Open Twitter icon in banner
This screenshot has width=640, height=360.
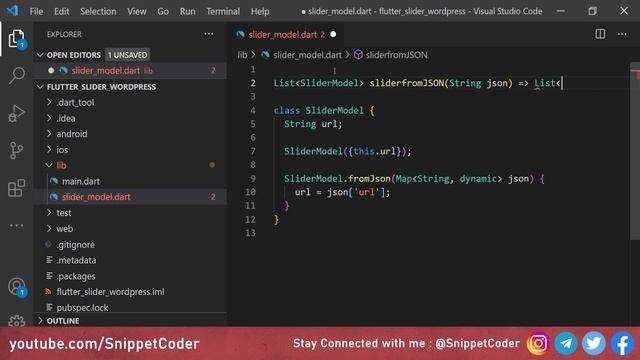pos(593,343)
